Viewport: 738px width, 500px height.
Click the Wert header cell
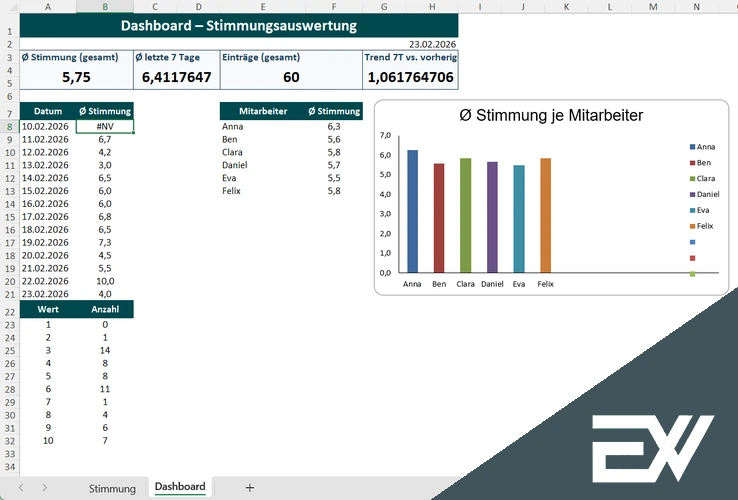(48, 309)
